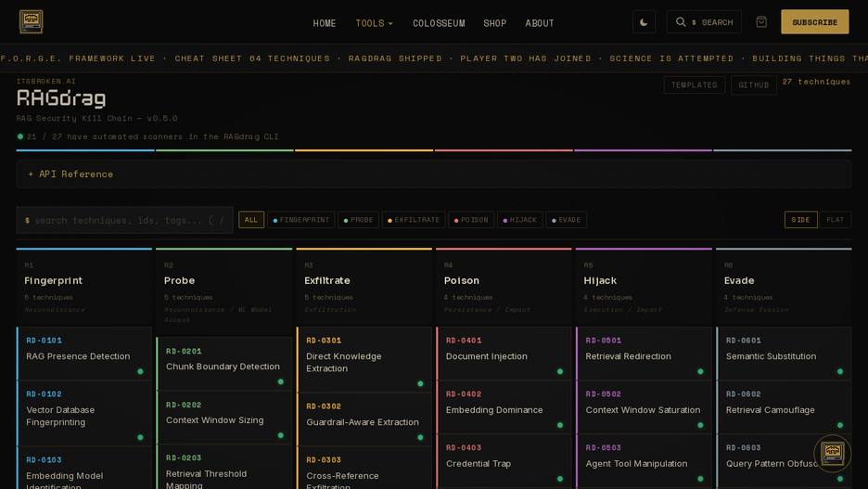
Task: Click the green scanner dot on RD-0402
Action: [560, 425]
